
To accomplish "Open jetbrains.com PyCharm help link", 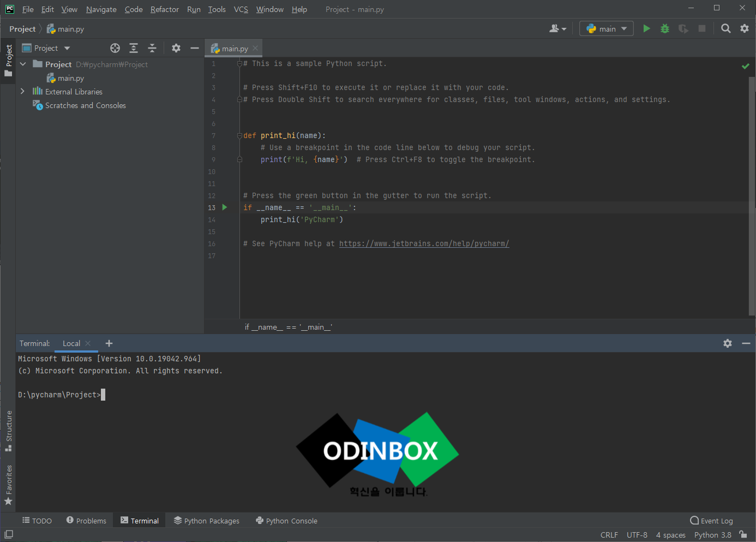I will (x=424, y=243).
